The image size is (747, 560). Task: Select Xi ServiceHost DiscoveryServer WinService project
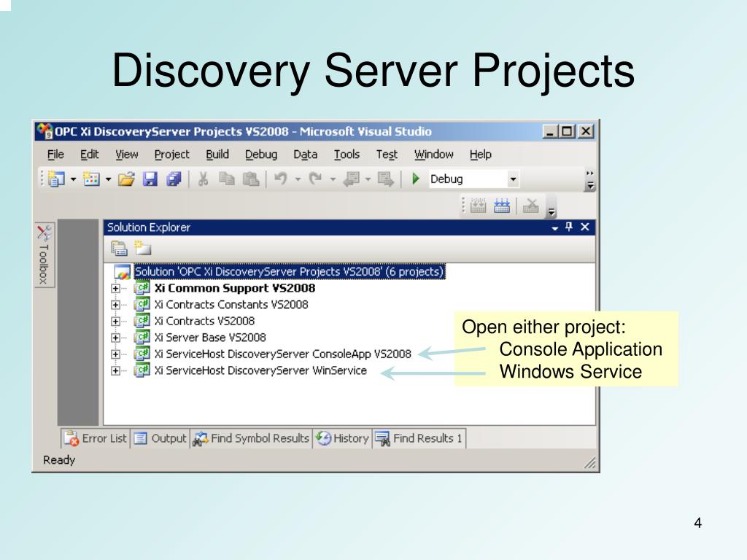click(x=260, y=370)
